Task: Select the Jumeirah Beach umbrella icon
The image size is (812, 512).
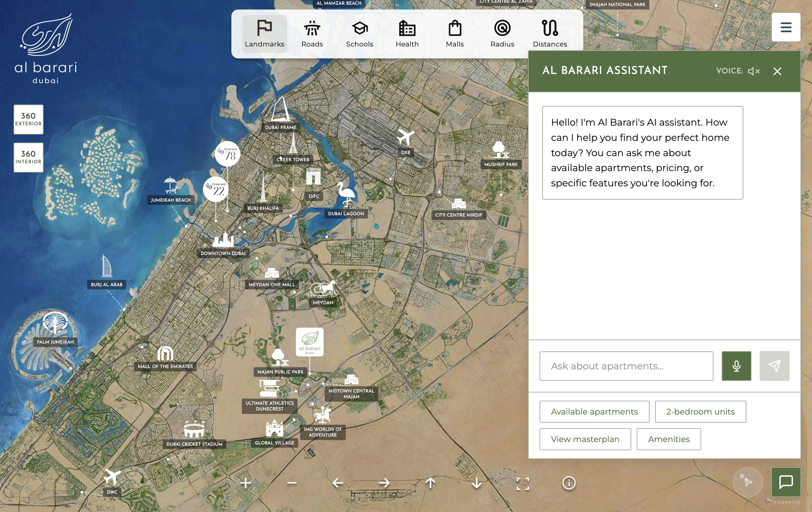Action: 170,185
